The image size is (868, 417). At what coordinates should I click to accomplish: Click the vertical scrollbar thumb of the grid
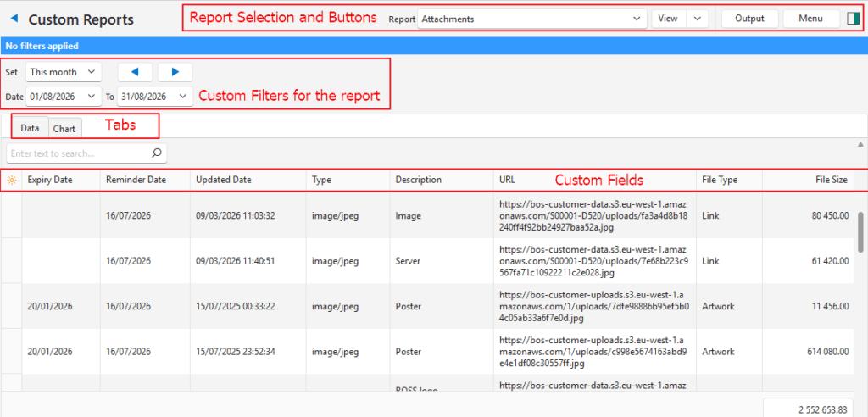861,231
